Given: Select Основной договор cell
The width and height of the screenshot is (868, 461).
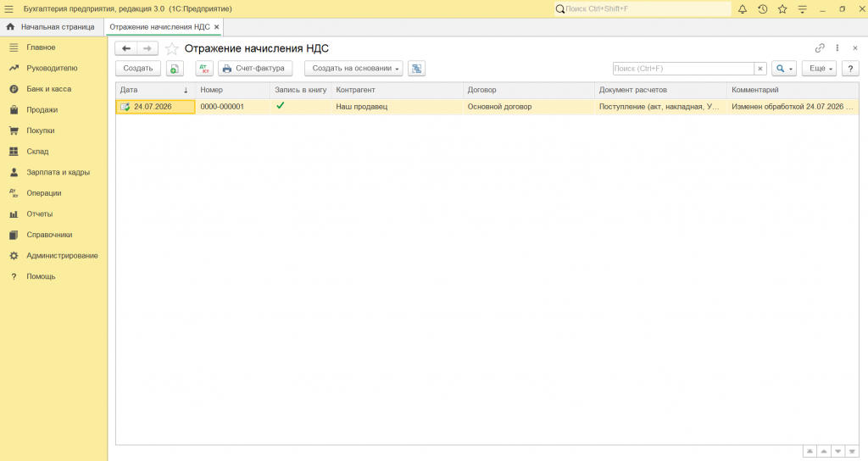Looking at the screenshot, I should (529, 107).
